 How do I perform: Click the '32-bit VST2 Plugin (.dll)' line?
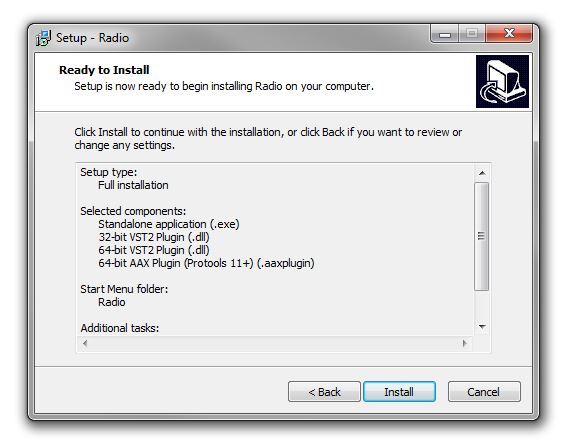[154, 237]
